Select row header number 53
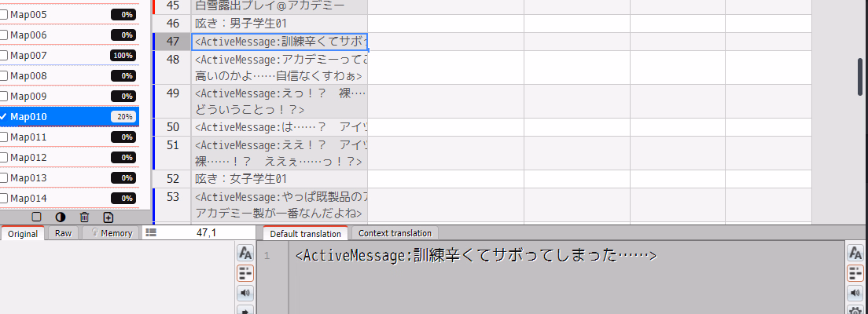868x314 pixels. (x=172, y=205)
